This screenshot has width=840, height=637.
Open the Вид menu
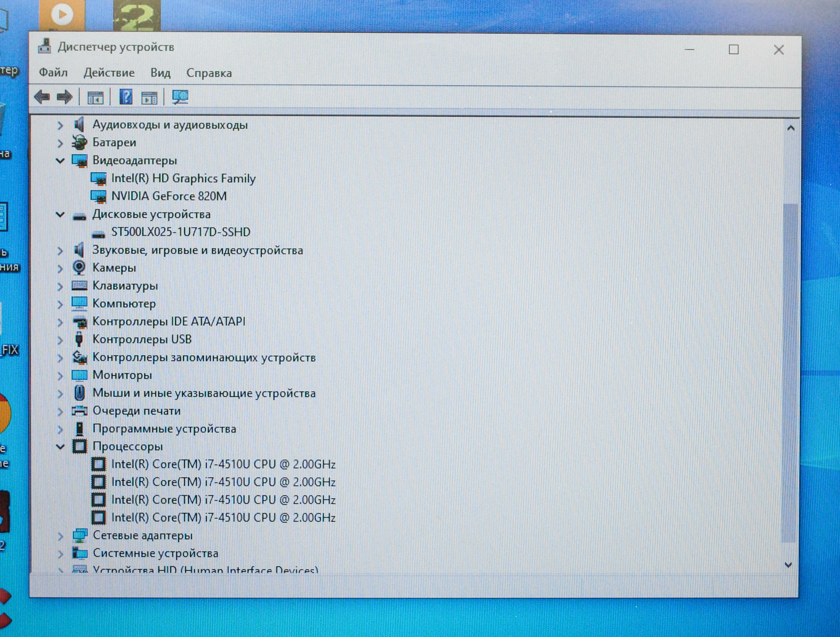(x=161, y=73)
